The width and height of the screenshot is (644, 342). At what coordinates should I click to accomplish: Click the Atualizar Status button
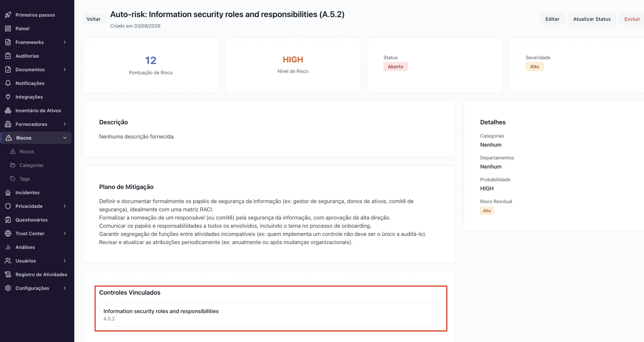click(592, 19)
